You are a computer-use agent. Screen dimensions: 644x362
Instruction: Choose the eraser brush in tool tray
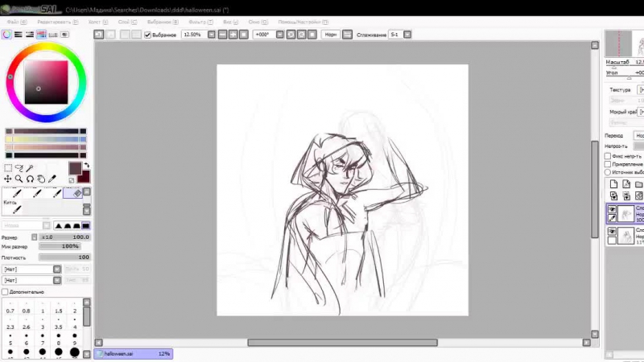pyautogui.click(x=76, y=193)
